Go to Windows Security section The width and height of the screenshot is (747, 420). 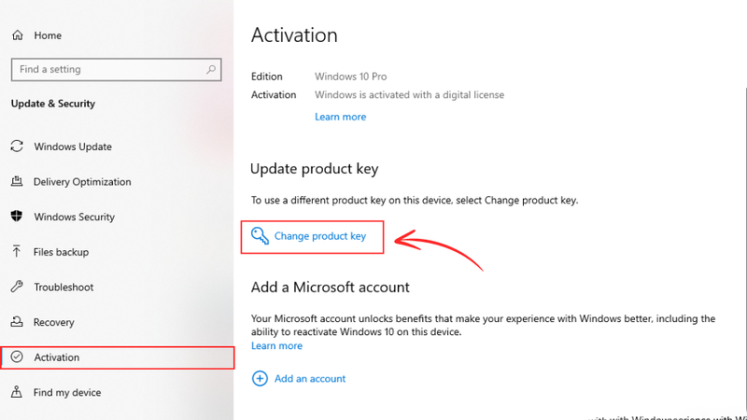click(x=74, y=217)
